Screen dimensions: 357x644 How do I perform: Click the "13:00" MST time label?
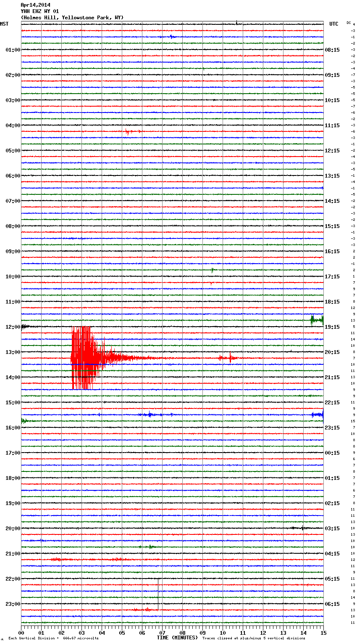tap(13, 352)
